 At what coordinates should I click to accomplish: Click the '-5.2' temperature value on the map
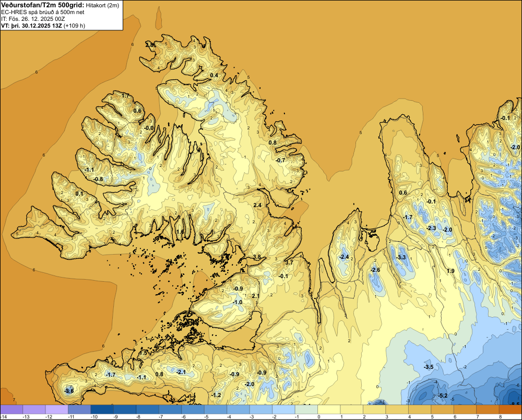click(x=443, y=395)
